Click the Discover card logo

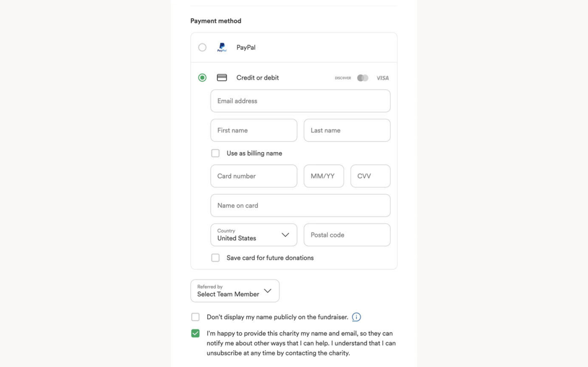(x=343, y=78)
